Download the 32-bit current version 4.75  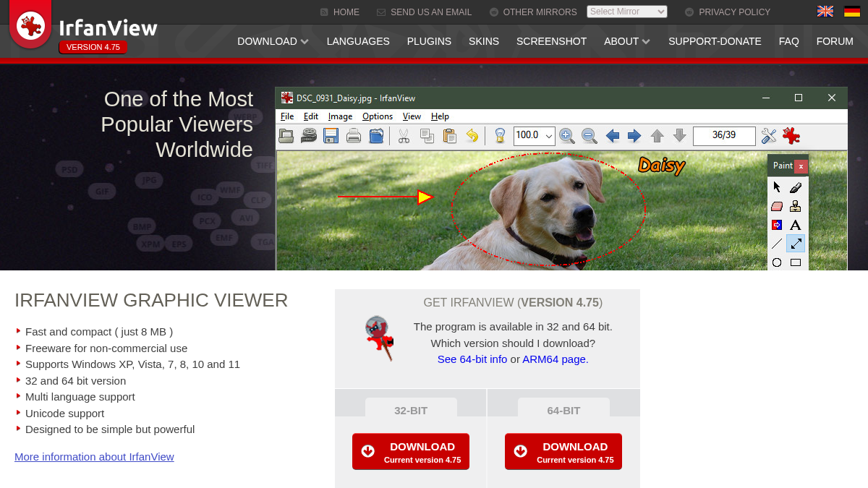point(411,452)
